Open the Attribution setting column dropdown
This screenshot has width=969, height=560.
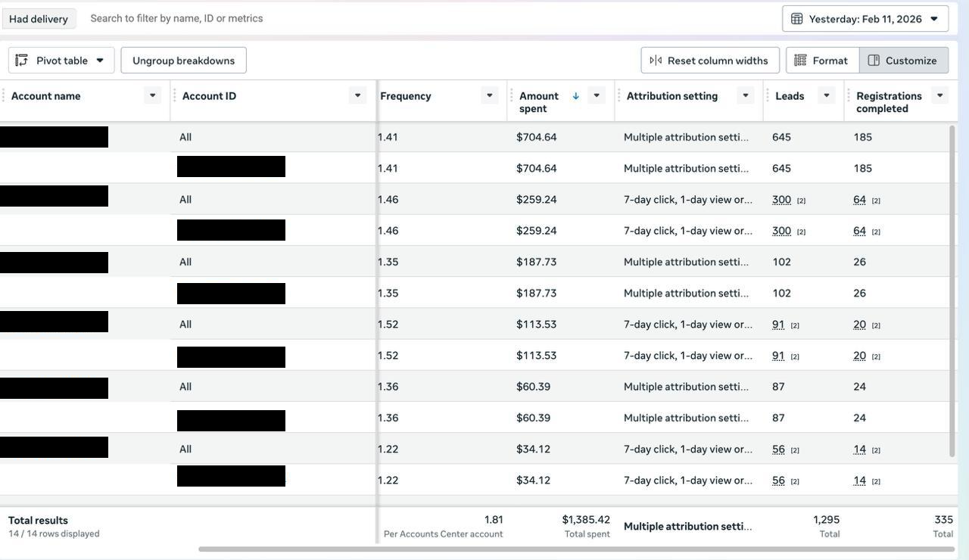point(745,95)
